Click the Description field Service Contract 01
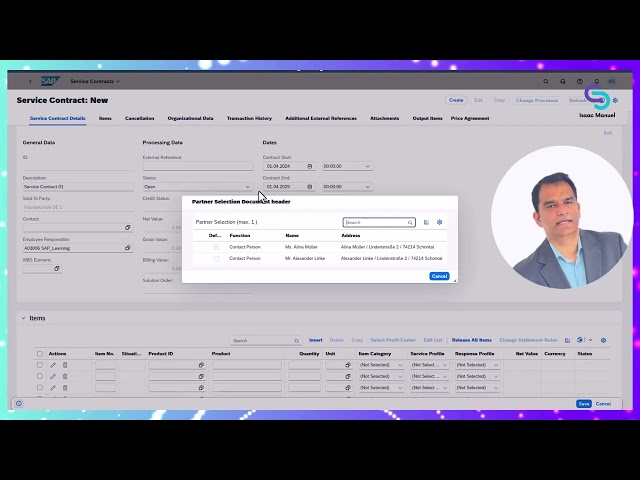 pos(78,187)
